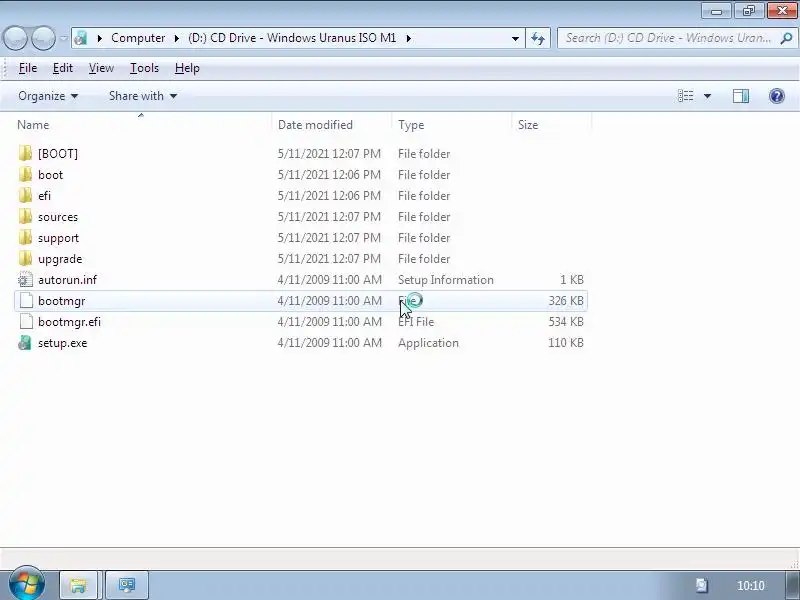The image size is (800, 600).
Task: Open the recent pages dropdown arrow
Action: click(63, 38)
